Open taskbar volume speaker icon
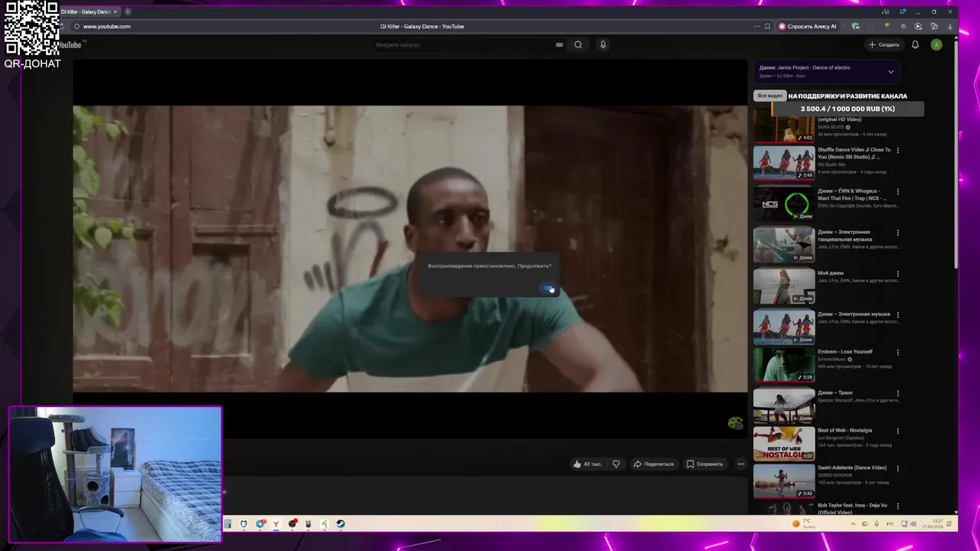Image resolution: width=980 pixels, height=551 pixels. [x=913, y=524]
